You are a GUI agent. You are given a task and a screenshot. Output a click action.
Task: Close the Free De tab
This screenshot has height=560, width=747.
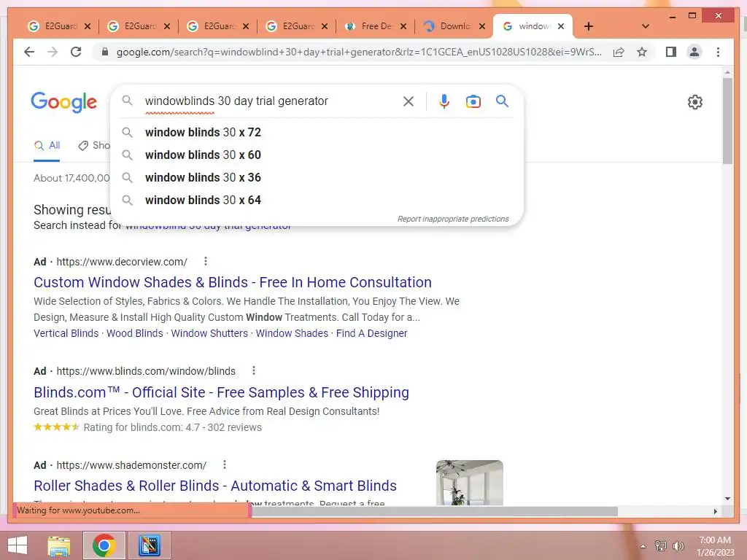pos(403,26)
